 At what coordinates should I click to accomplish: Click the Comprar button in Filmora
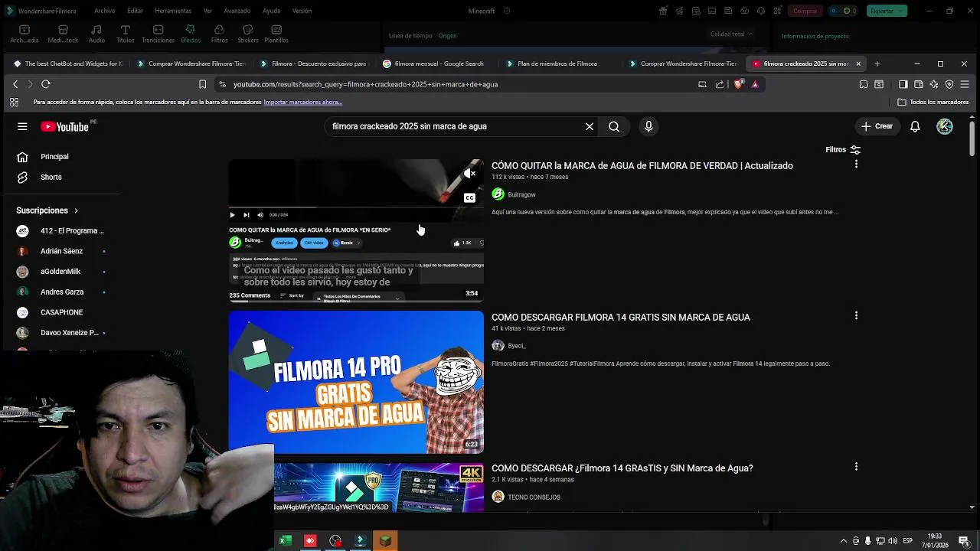click(805, 11)
